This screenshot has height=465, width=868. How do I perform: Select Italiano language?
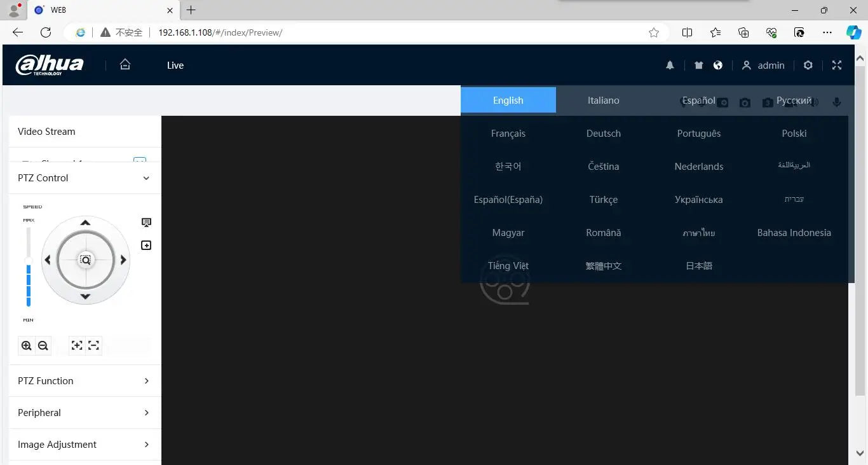click(x=604, y=100)
